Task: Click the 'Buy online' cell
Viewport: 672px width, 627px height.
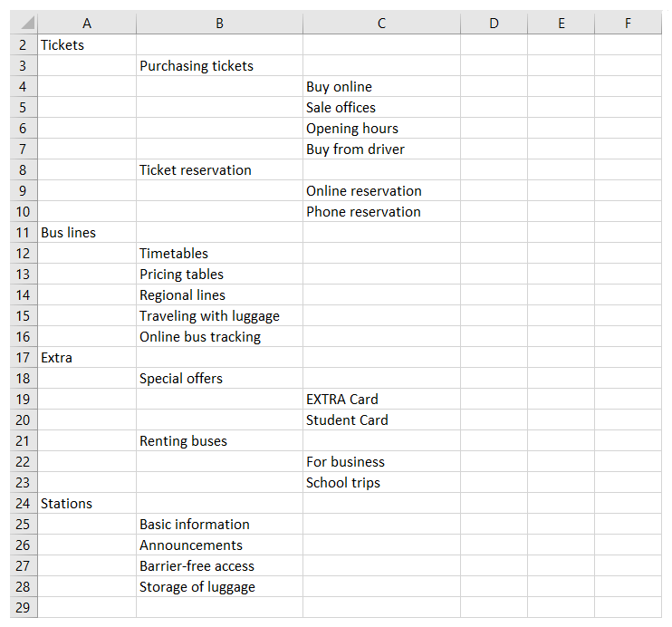Action: (381, 87)
